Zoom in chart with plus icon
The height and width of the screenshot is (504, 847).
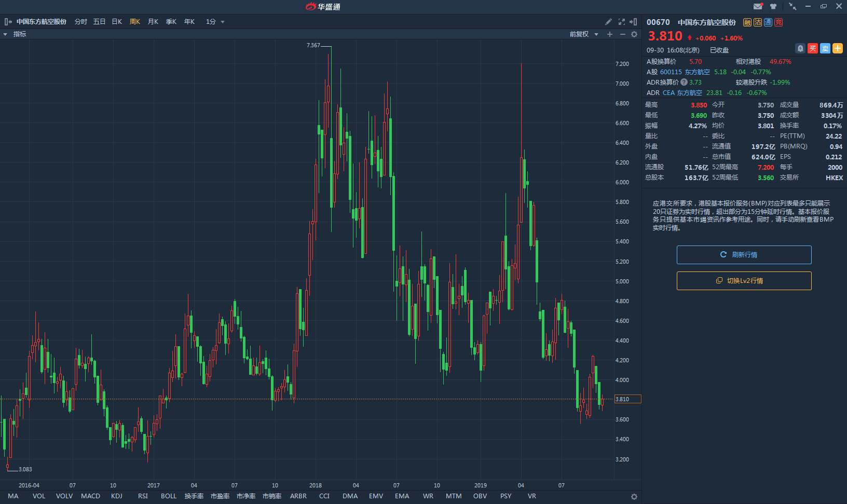coord(610,34)
